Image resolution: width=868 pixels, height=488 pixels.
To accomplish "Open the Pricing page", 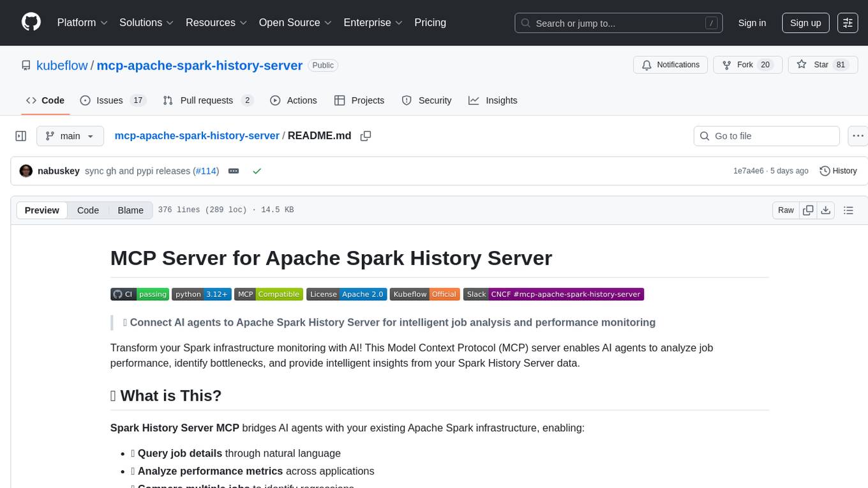I will pyautogui.click(x=430, y=23).
